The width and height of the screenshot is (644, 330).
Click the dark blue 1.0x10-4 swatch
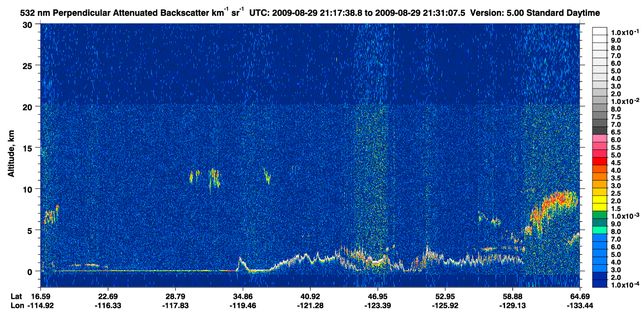[599, 284]
